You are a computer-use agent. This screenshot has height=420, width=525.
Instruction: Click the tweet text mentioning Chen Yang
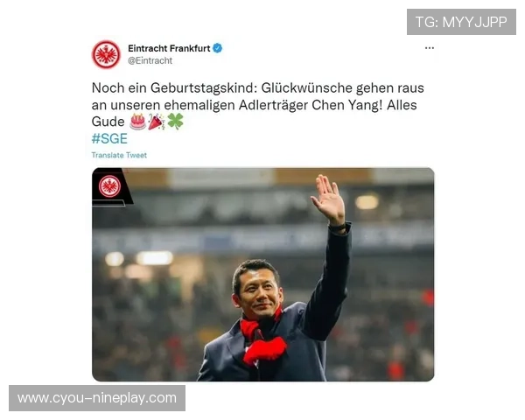pyautogui.click(x=258, y=105)
